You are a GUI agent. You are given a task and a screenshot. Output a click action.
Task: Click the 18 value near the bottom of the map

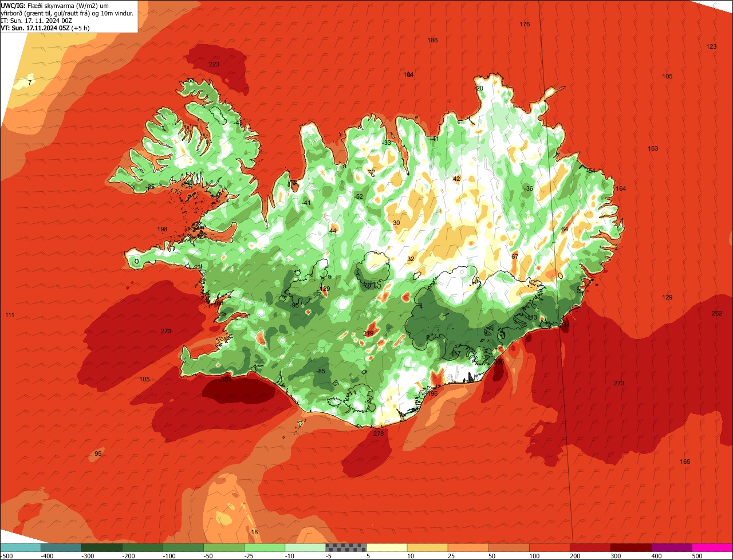coord(254,532)
